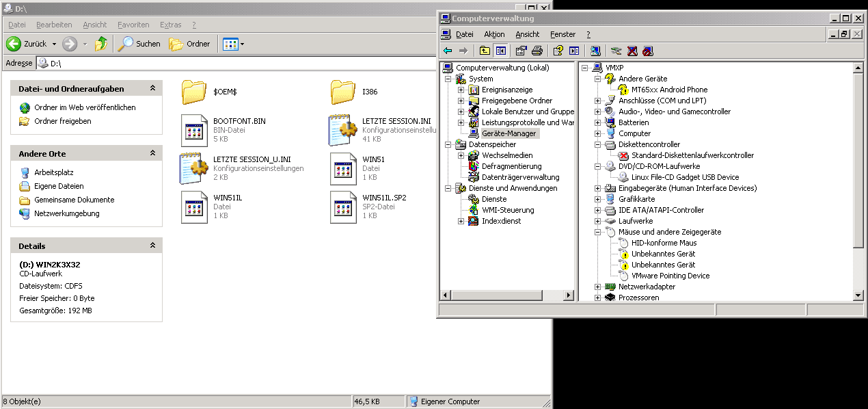Open Arbeitsplatz link in Andere Orte

[54, 172]
